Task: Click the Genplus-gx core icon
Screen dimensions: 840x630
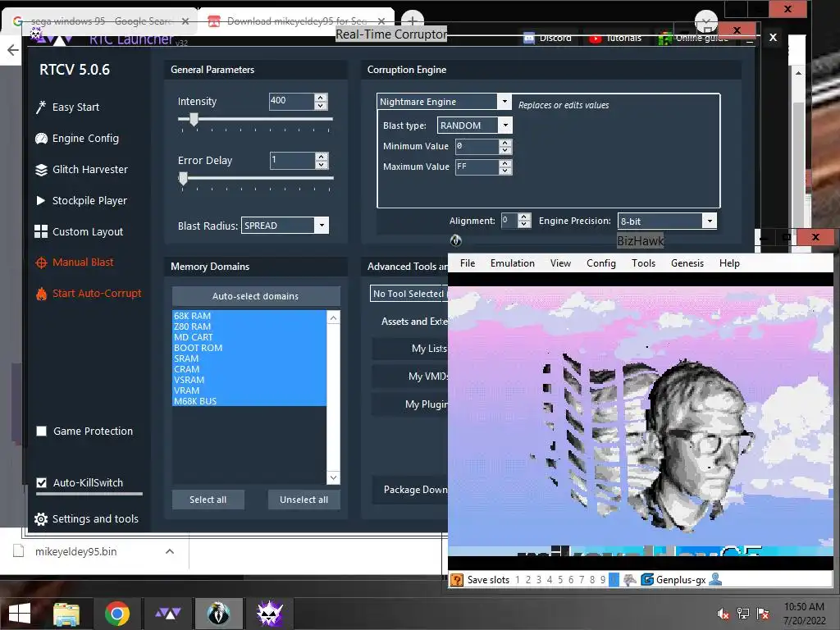Action: pyautogui.click(x=647, y=580)
